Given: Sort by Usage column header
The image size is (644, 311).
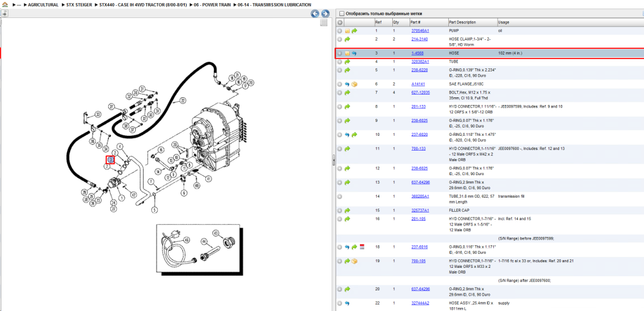Looking at the screenshot, I should pyautogui.click(x=570, y=22).
